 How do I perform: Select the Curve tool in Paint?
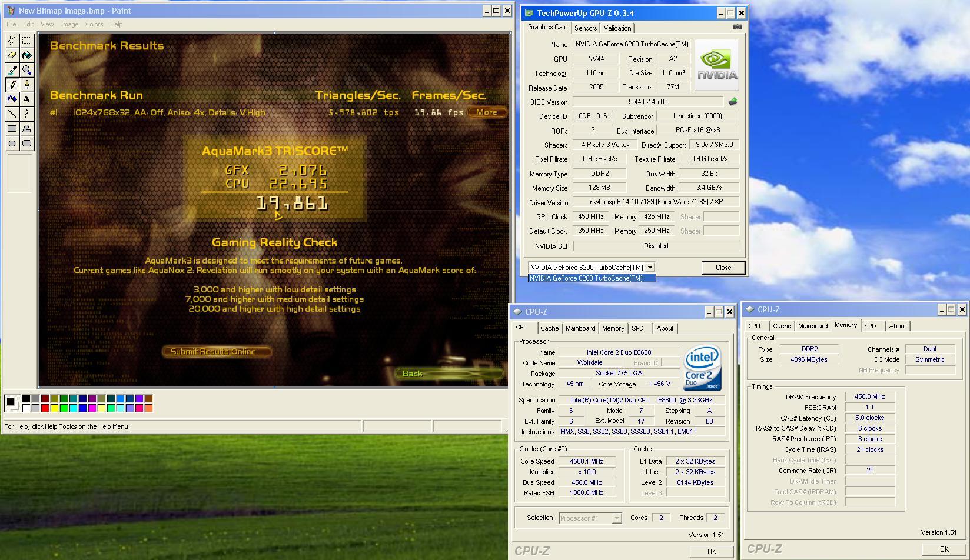coord(27,114)
